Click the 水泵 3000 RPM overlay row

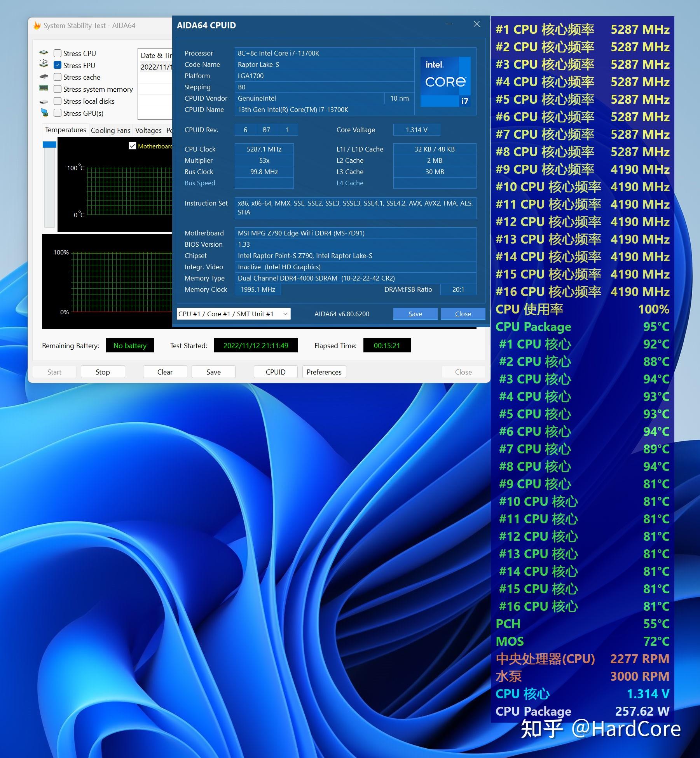582,676
